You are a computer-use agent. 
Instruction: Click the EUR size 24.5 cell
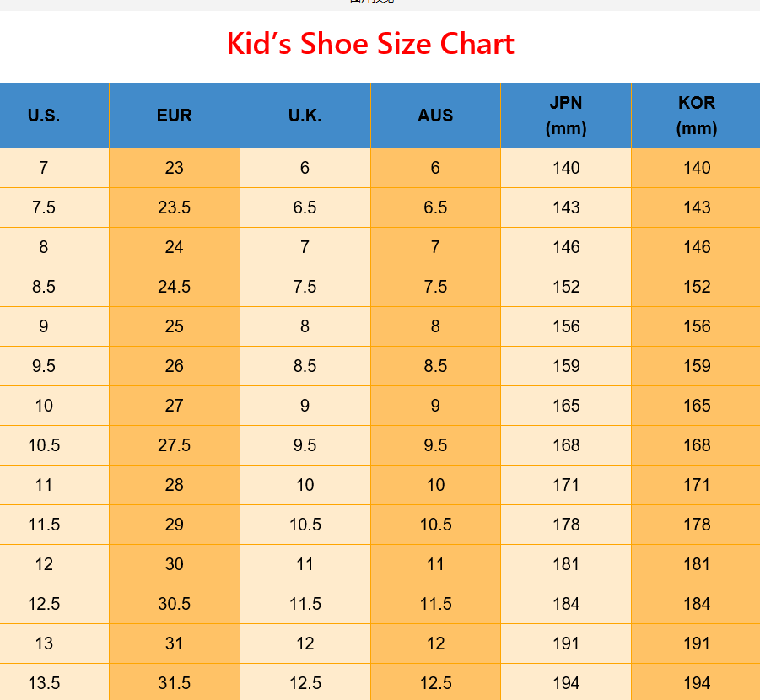coord(175,287)
